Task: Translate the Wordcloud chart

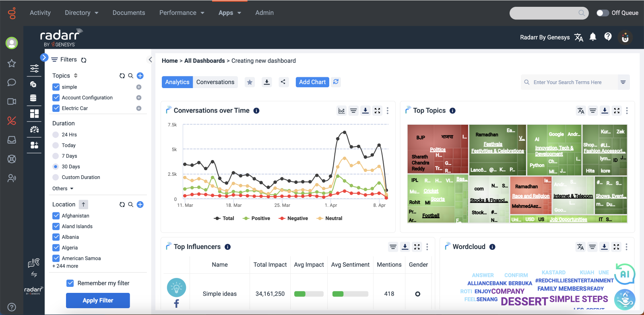Action: (580, 247)
